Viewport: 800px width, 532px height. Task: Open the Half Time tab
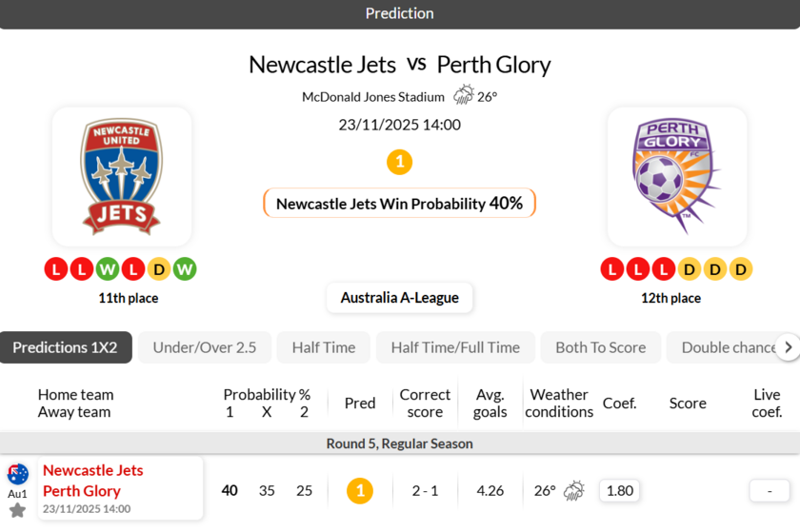pyautogui.click(x=324, y=347)
